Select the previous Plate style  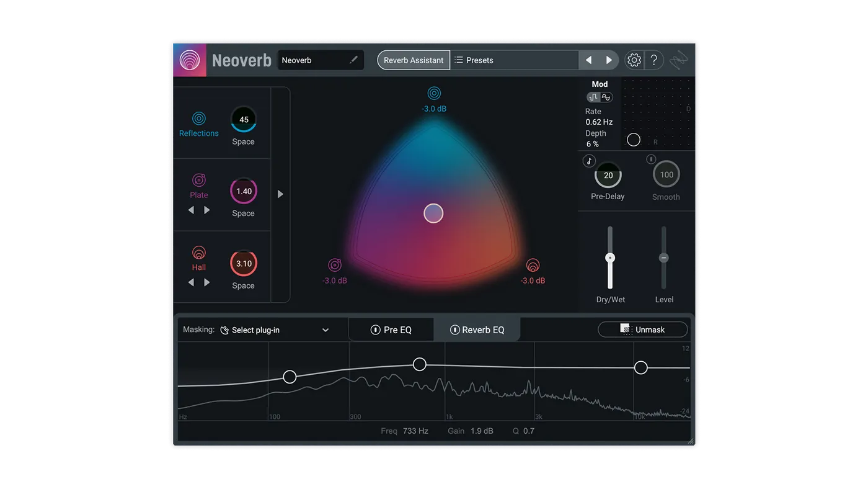[191, 210]
